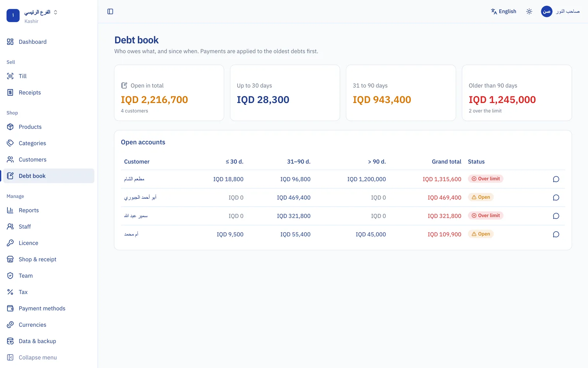Message the customer مطعم الشام
588x368 pixels.
[x=556, y=179]
